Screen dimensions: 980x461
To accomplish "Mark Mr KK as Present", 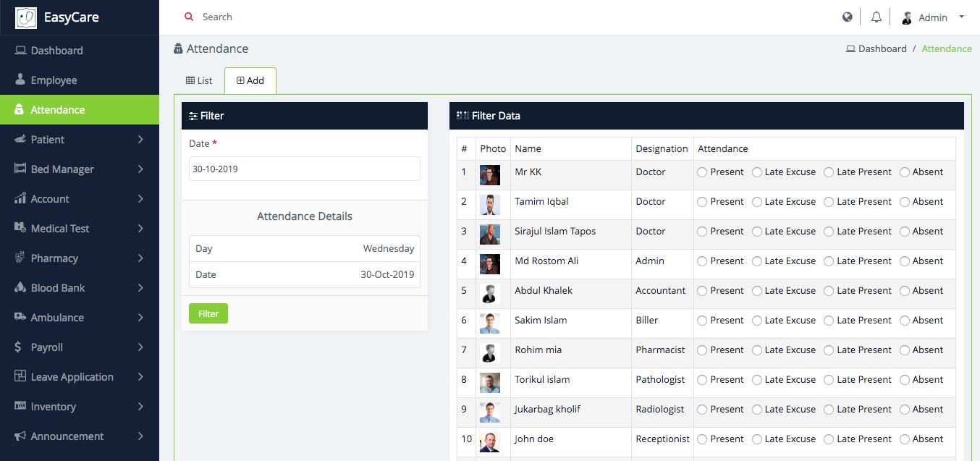I will coord(702,172).
